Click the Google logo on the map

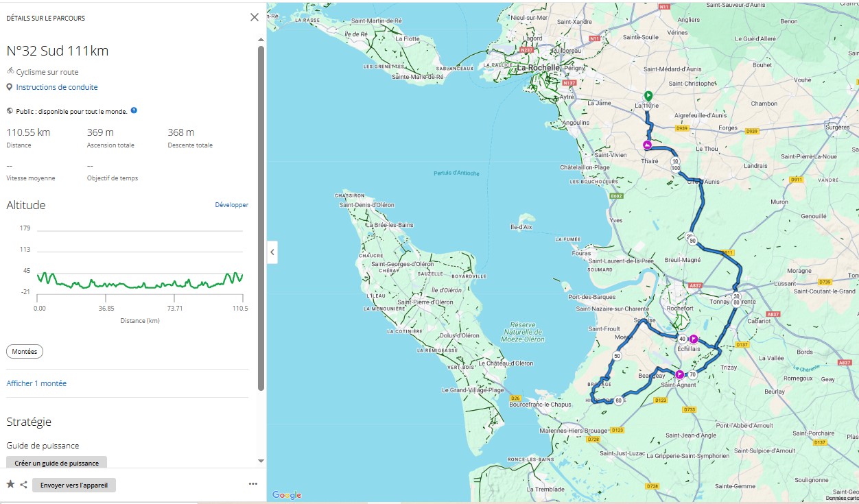pos(286,495)
